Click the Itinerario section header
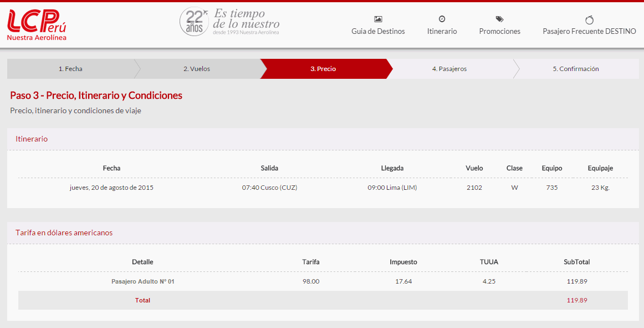Screen dimensions: 644x328 (32, 139)
